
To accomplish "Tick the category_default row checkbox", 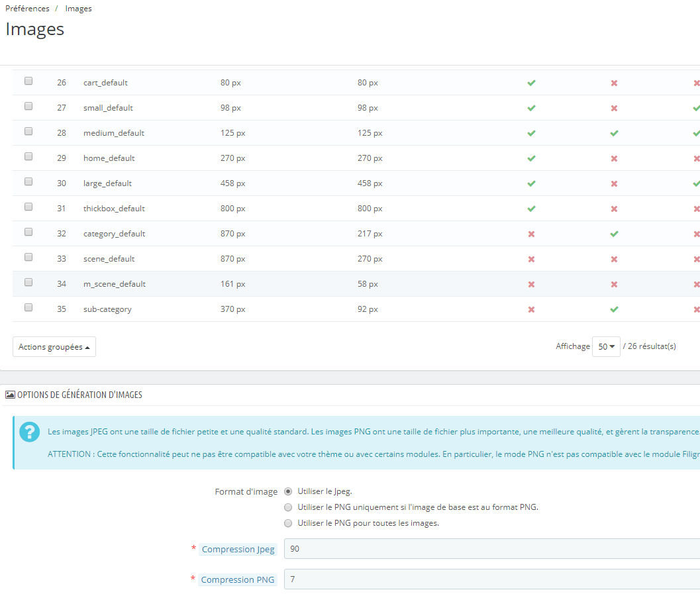I will [x=28, y=232].
